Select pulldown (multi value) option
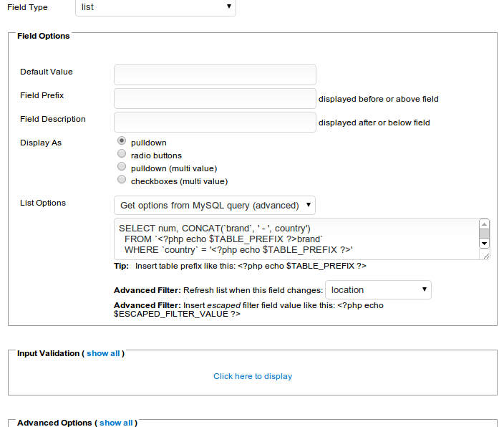This screenshot has width=504, height=427. (x=122, y=167)
